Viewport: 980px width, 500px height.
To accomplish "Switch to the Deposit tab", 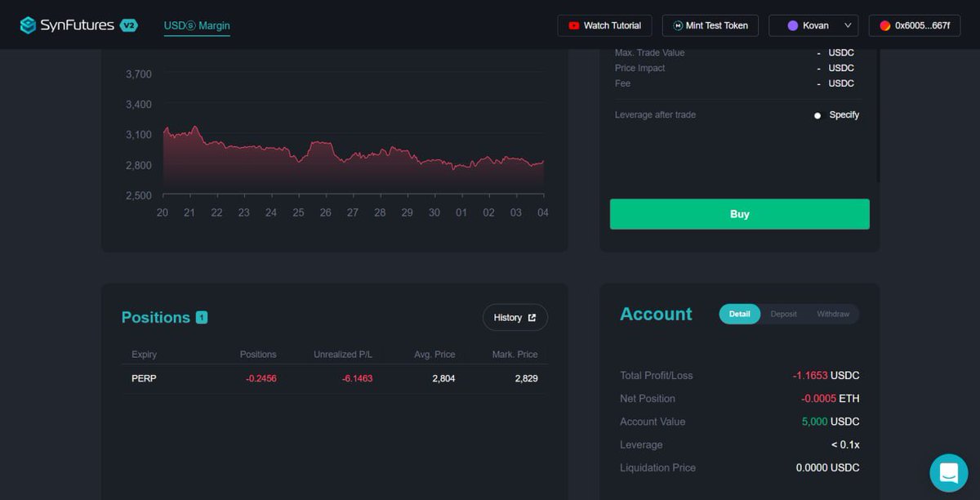I will (x=783, y=314).
